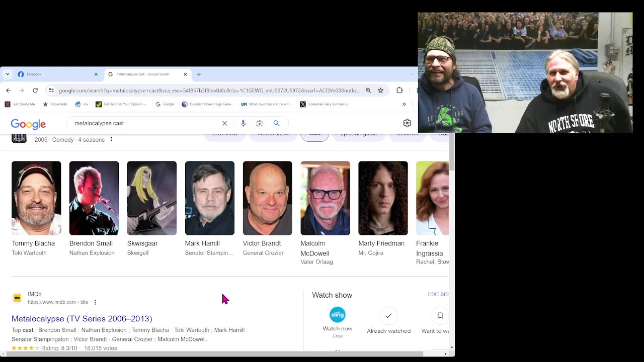Open the IMDb result more options menu
Screen dimensions: 644x362
95,302
